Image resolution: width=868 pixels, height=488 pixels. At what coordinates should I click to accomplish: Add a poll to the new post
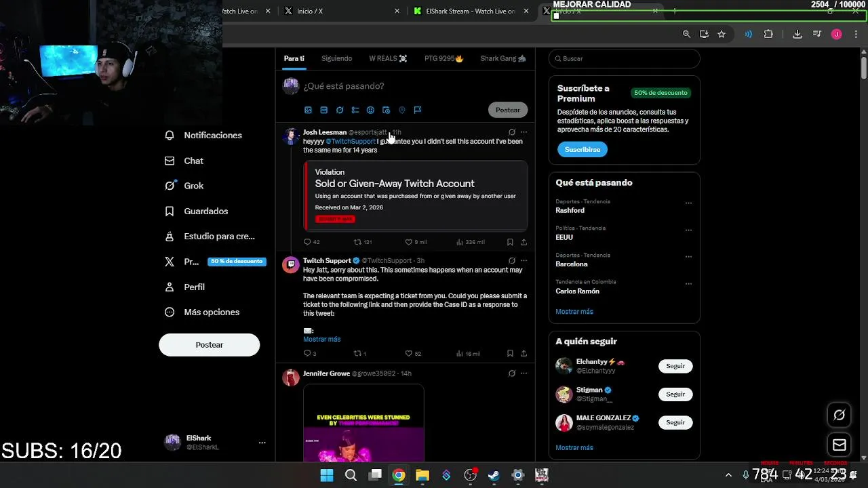pos(355,110)
